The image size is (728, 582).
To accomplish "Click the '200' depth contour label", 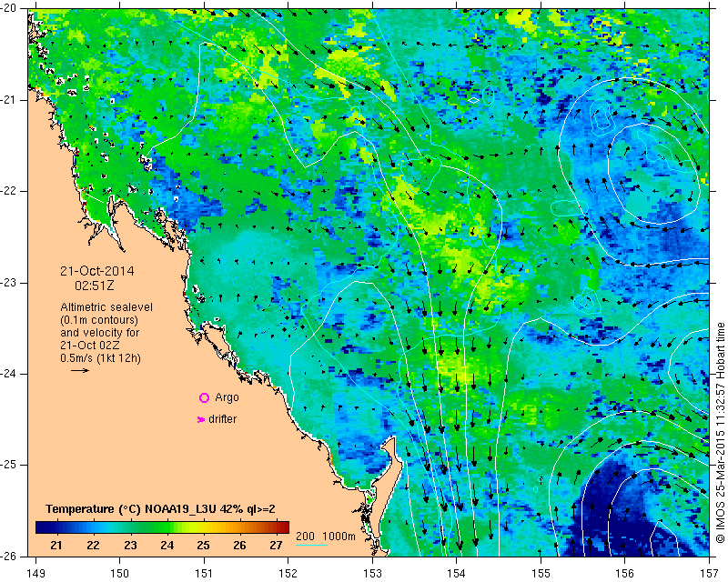I will [305, 536].
